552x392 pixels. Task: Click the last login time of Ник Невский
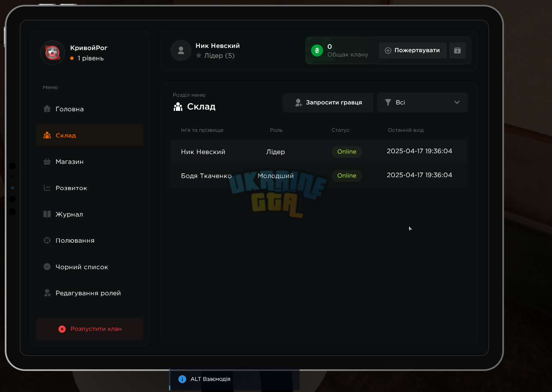[419, 151]
